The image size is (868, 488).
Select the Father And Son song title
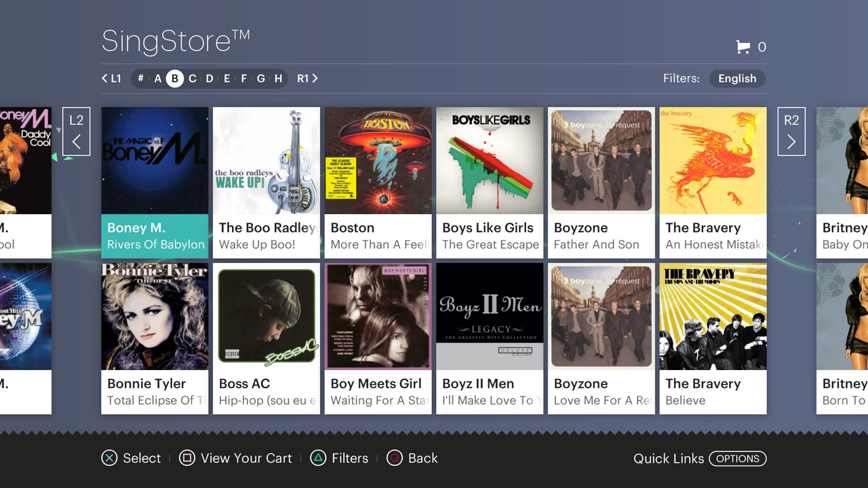597,245
